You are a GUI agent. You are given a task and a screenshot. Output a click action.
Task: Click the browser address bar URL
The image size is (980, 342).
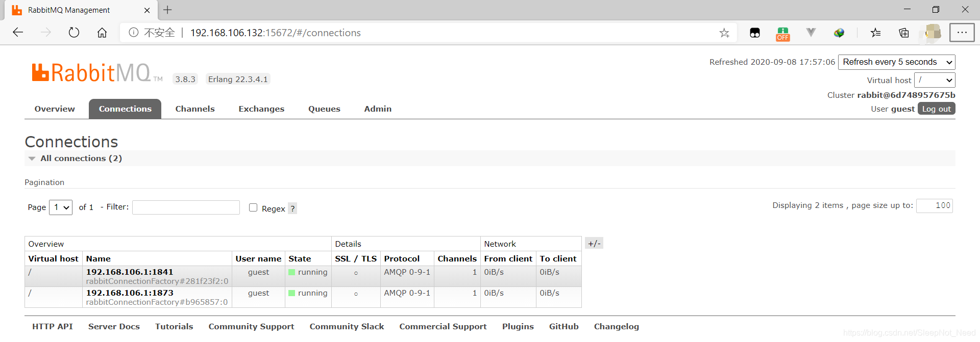[x=276, y=33]
